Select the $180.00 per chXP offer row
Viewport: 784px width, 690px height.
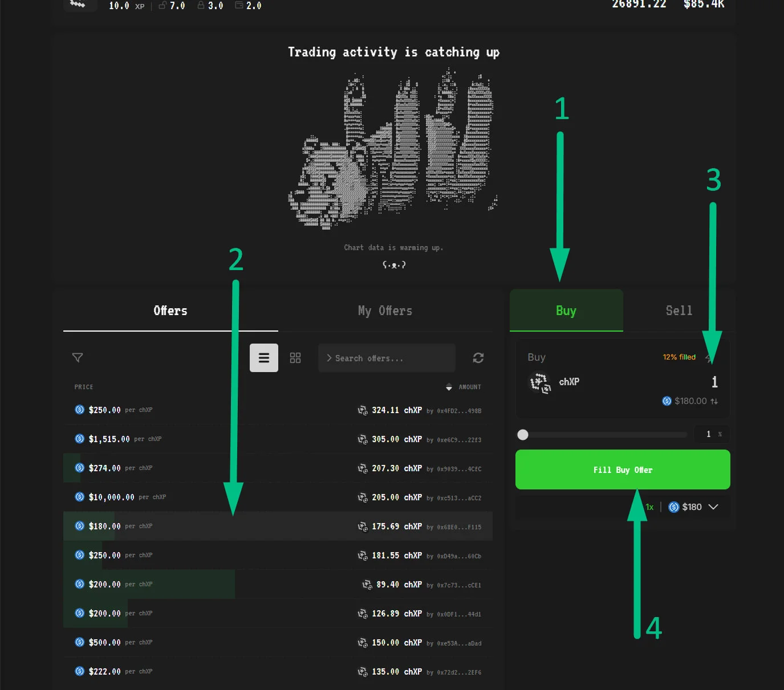278,526
